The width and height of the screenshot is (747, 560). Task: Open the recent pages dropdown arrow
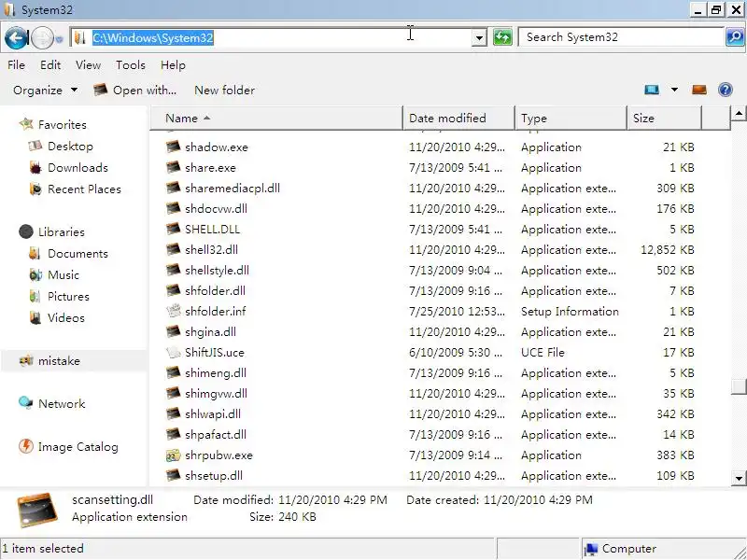pos(59,39)
